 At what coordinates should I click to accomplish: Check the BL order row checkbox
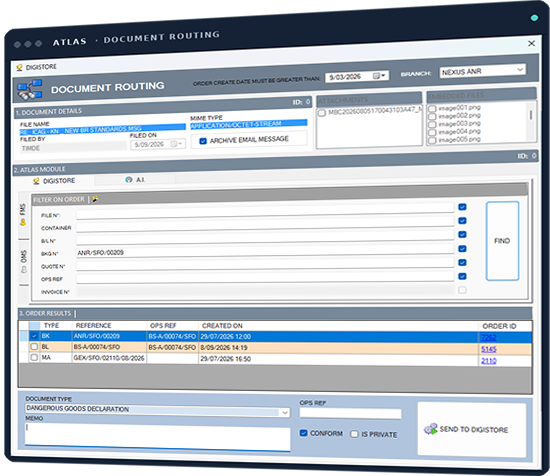pos(34,347)
